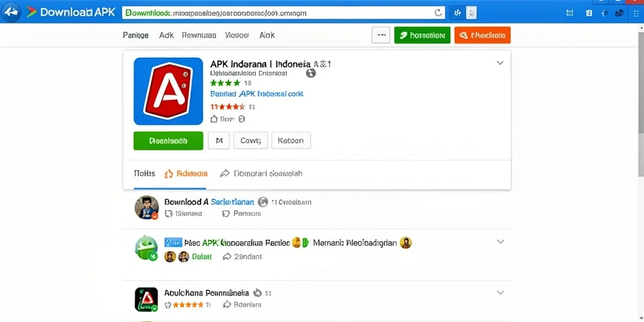The height and width of the screenshot is (322, 644).
Task: Open the Notes tab under the app card
Action: pyautogui.click(x=144, y=174)
